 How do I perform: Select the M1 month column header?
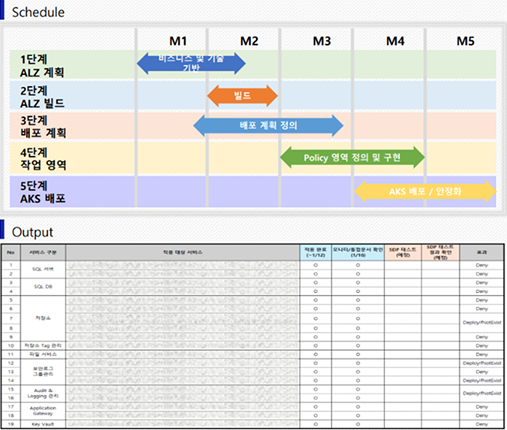178,41
